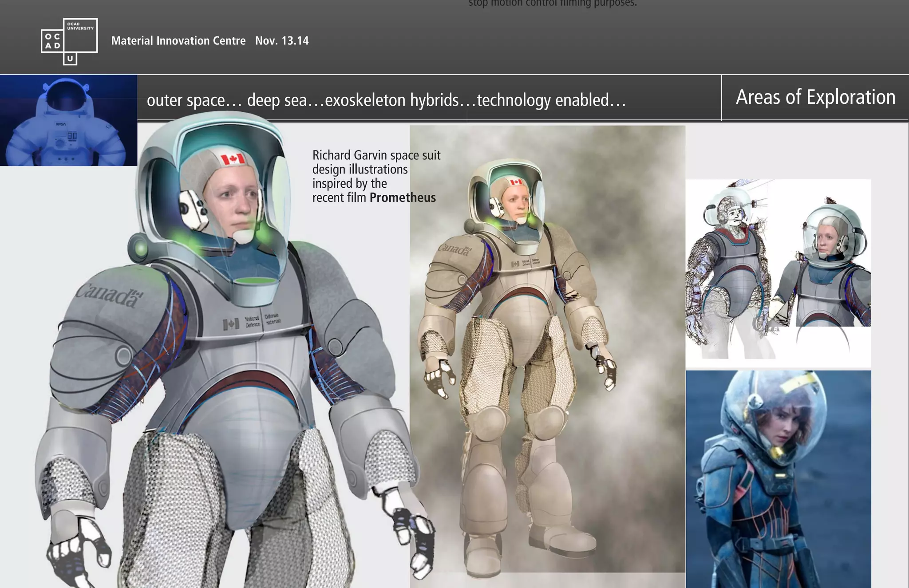The height and width of the screenshot is (588, 909).
Task: Click the 'design illustrations' caption line
Action: (x=360, y=169)
